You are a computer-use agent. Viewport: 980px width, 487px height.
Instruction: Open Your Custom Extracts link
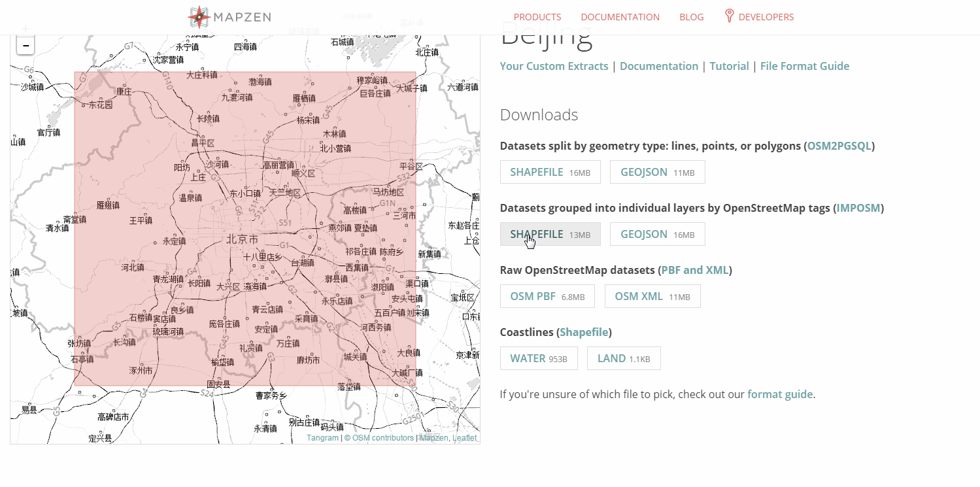pos(554,66)
